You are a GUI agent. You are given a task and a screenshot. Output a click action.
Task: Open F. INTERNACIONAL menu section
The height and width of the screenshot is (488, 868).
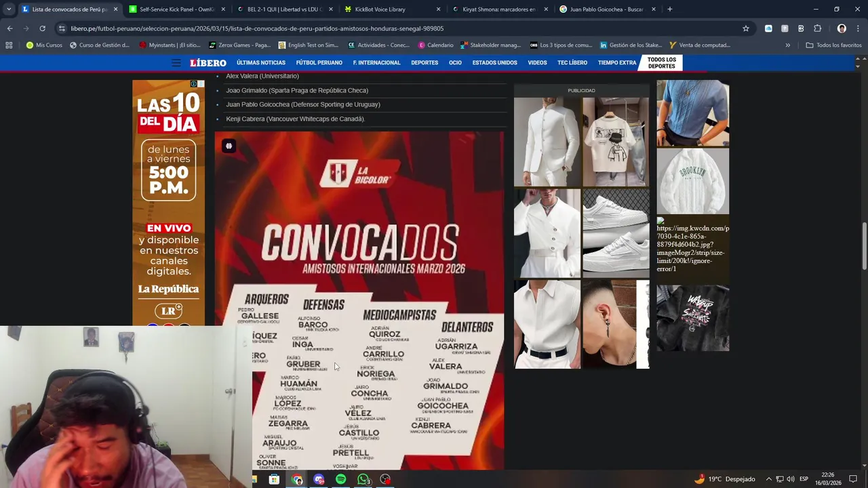376,62
